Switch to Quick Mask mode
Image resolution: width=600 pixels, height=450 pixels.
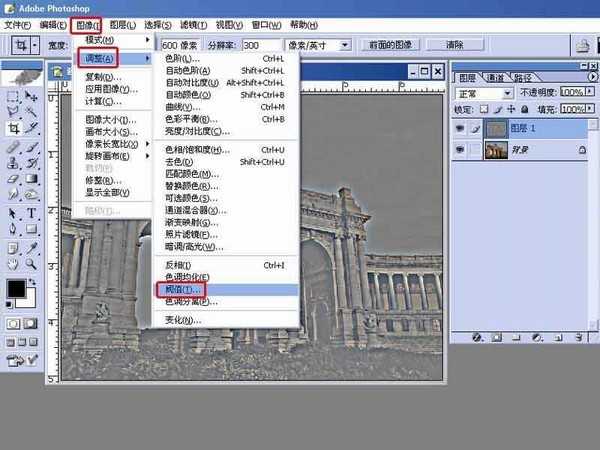coord(31,324)
